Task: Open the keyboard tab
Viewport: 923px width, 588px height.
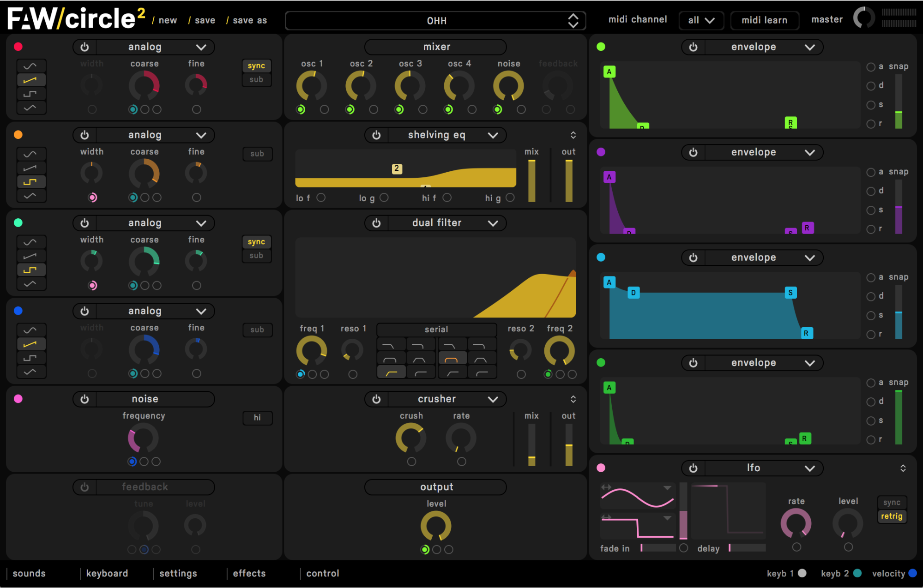Action: (x=107, y=574)
